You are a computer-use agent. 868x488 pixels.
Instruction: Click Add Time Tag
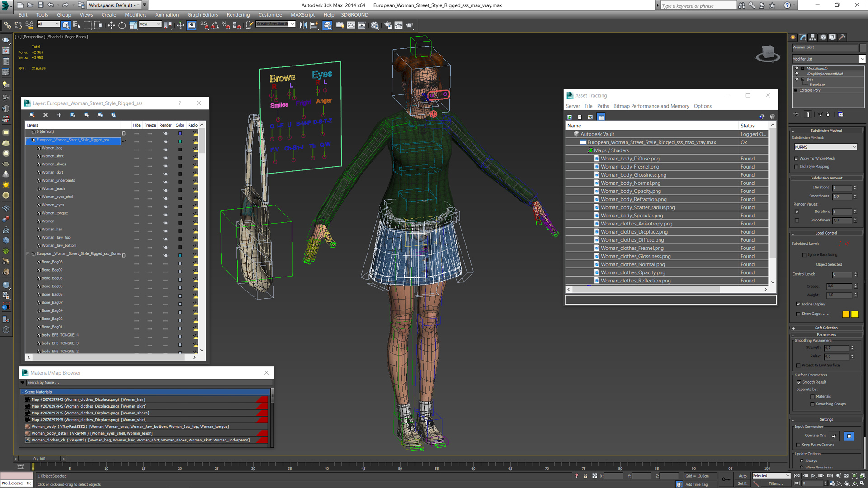click(x=697, y=484)
